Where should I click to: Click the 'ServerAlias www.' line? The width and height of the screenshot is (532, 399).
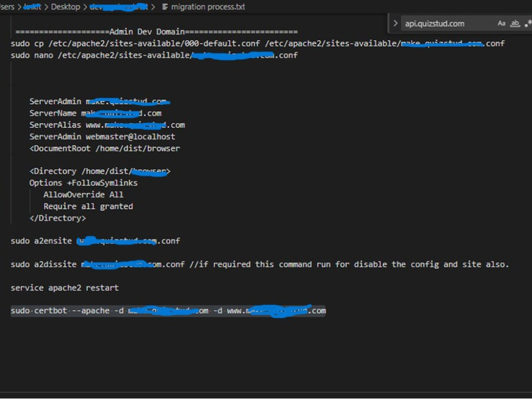pyautogui.click(x=107, y=125)
